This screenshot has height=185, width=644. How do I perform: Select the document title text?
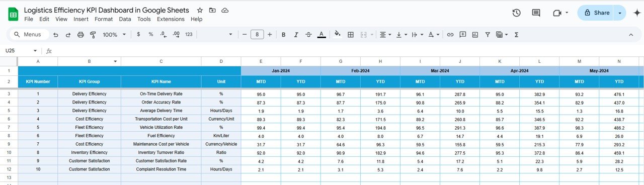(x=107, y=10)
